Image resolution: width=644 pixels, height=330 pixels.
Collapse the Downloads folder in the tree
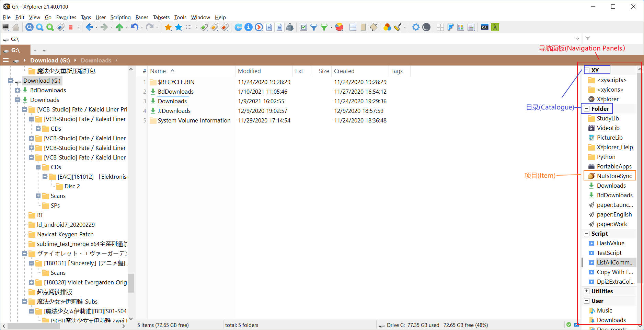[x=18, y=99]
